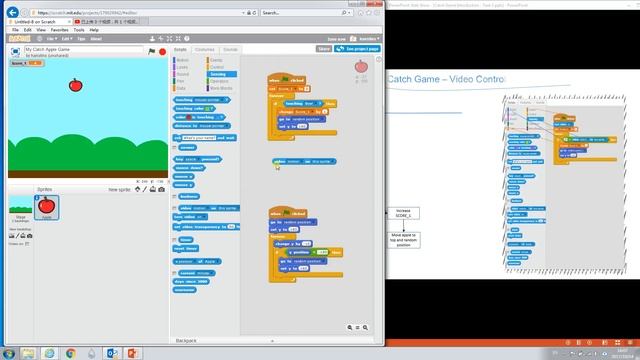Screen dimensions: 640x360
Task: Open the sprite info 'i' on Apple sprite
Action: (x=37, y=198)
